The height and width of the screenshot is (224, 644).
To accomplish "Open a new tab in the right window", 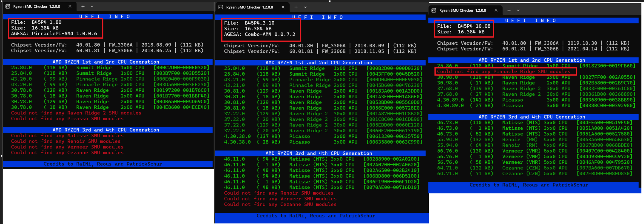I will 509,10.
